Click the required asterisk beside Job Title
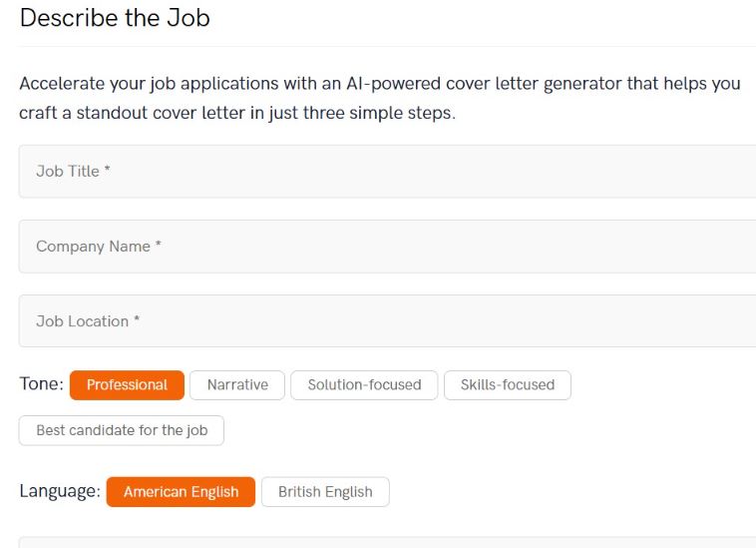Viewport: 756px width, 548px height. click(107, 171)
